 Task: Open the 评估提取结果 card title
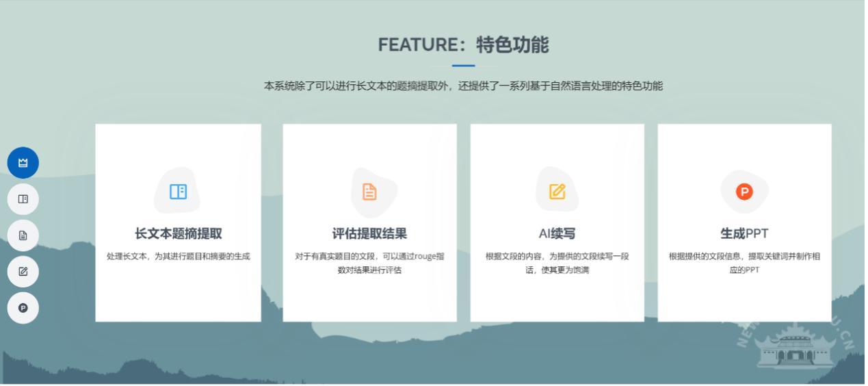point(369,234)
